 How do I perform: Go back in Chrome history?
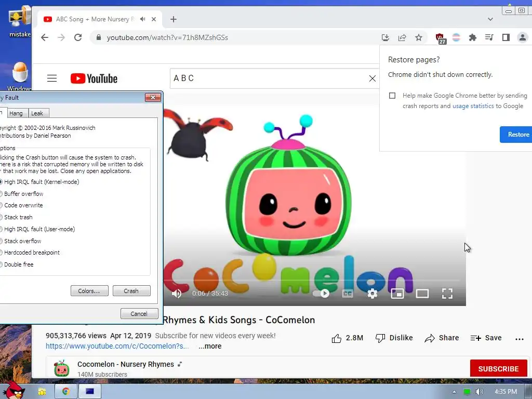click(45, 37)
